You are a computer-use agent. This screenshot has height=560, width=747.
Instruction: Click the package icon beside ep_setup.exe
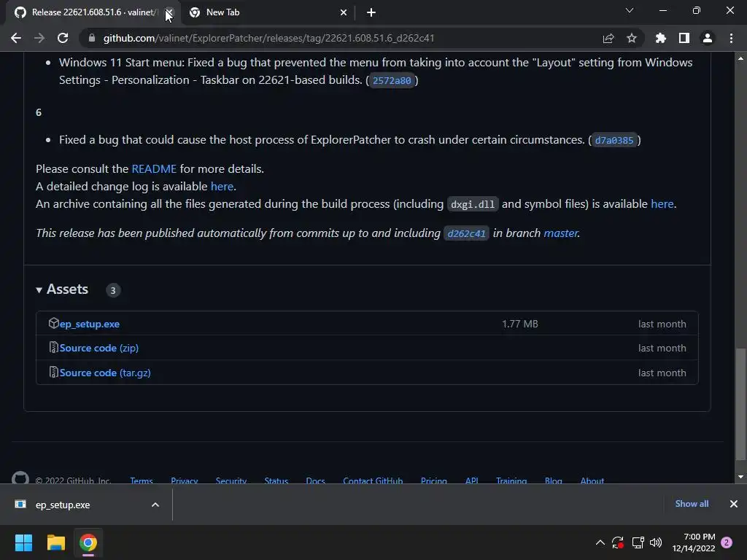click(53, 323)
